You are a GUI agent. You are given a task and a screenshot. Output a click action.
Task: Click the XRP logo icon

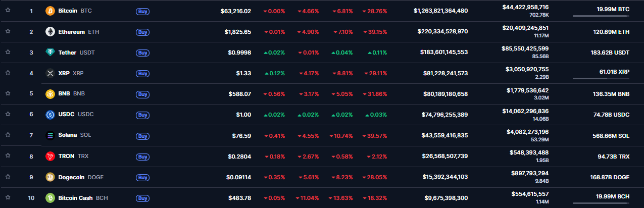pos(50,73)
